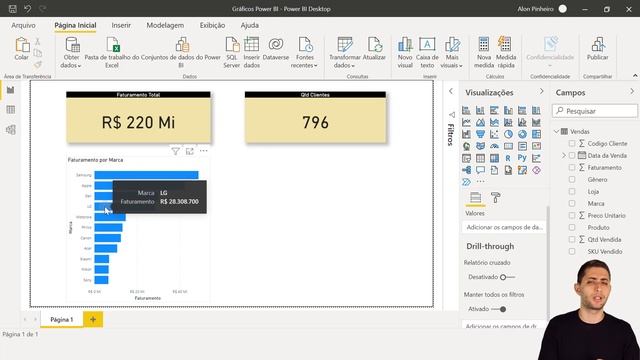Select the Python visual
Screen dimensions: 640x360
(x=522, y=158)
